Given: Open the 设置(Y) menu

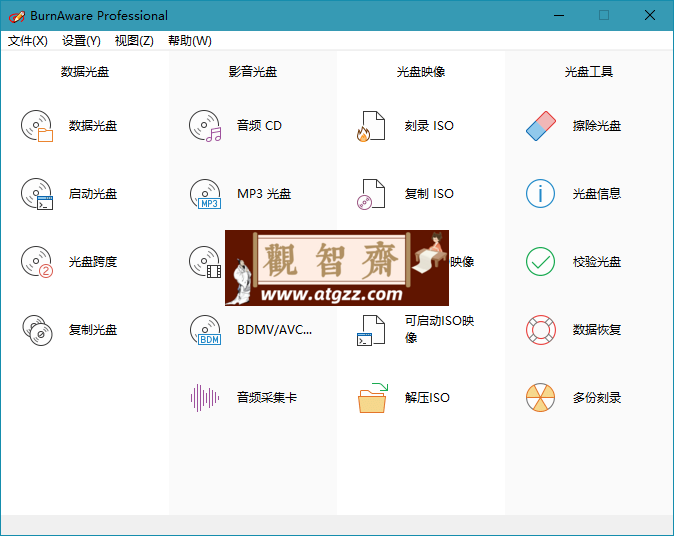Looking at the screenshot, I should click(81, 41).
